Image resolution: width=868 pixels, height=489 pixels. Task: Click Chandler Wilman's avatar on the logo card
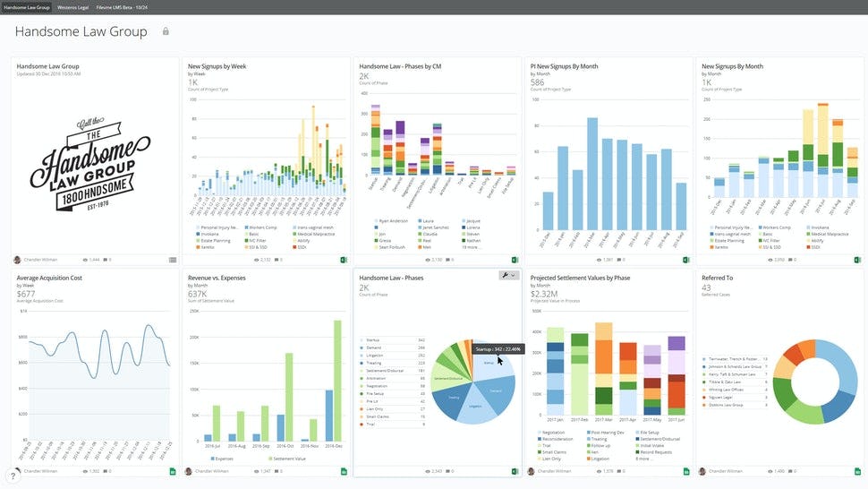click(x=17, y=260)
